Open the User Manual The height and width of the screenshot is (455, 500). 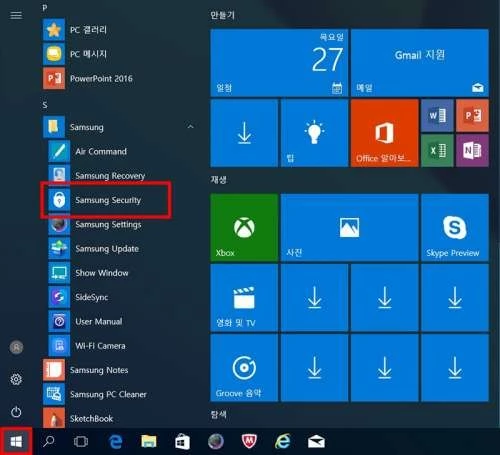(x=123, y=321)
